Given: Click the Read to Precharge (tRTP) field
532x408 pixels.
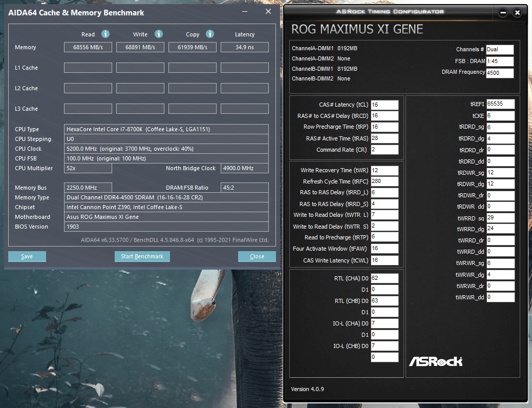Looking at the screenshot, I should tap(385, 237).
